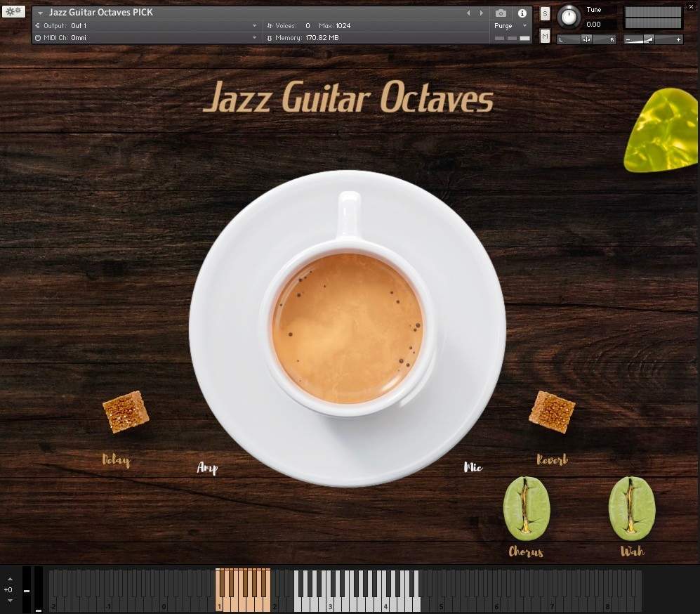Image resolution: width=700 pixels, height=614 pixels.
Task: Click the Reverb sugar cube
Action: (x=552, y=412)
